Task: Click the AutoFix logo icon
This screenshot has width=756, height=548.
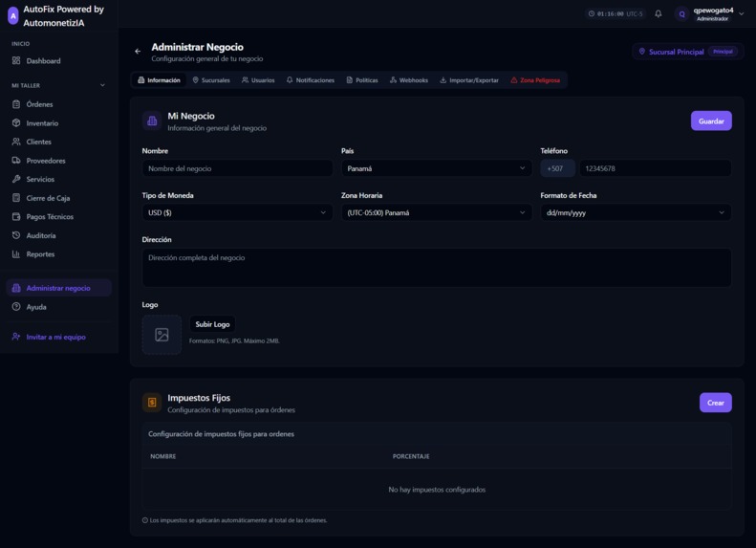Action: click(x=13, y=15)
